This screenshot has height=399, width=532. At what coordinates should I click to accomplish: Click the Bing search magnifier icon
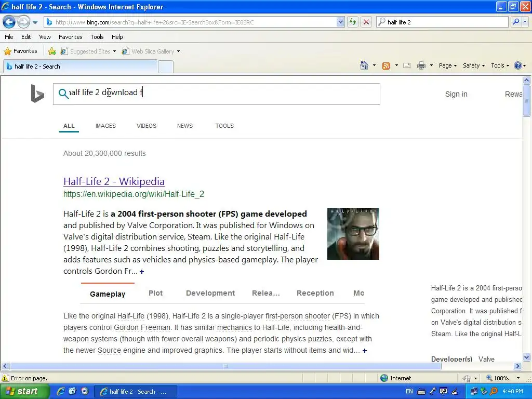(x=63, y=94)
